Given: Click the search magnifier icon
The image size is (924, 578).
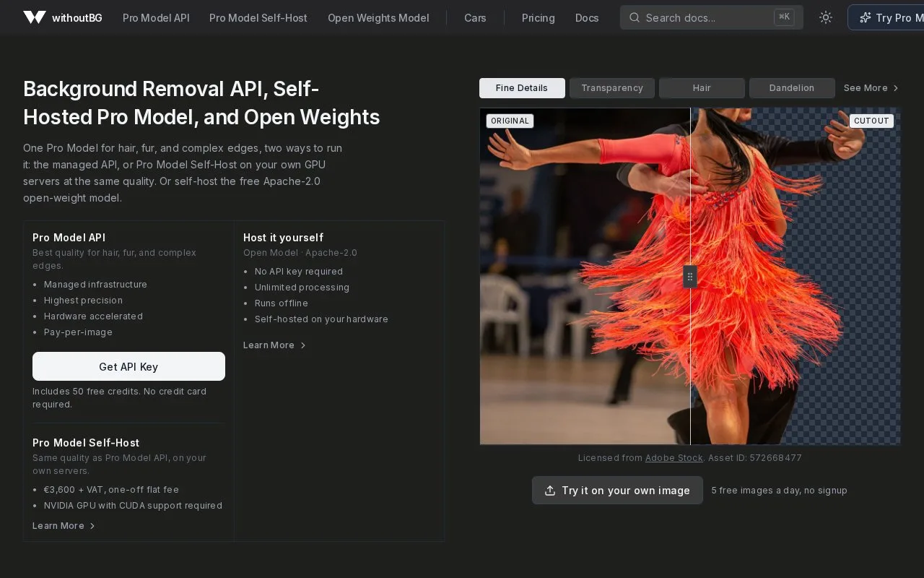Looking at the screenshot, I should [x=635, y=17].
